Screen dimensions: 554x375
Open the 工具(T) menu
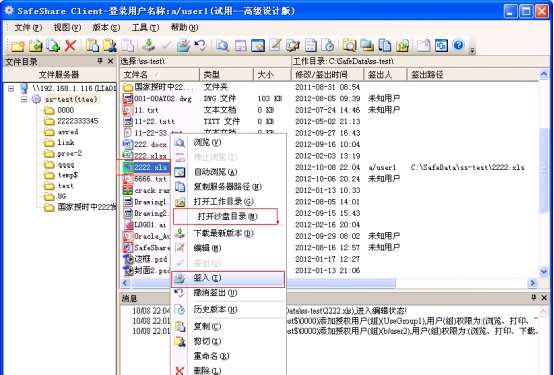(145, 27)
